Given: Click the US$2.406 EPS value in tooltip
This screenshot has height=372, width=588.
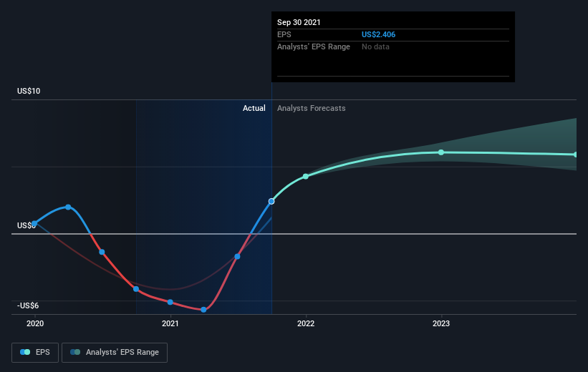Looking at the screenshot, I should coord(378,34).
